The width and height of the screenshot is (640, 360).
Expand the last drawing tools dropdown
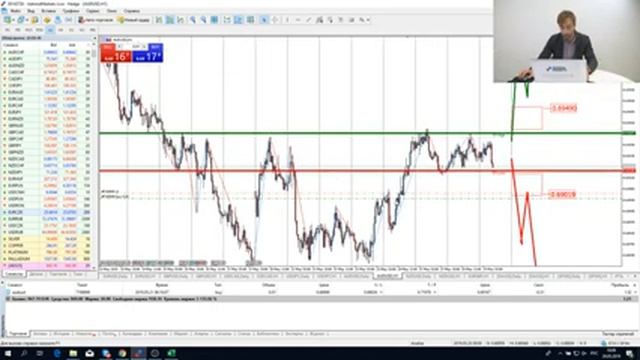click(368, 20)
